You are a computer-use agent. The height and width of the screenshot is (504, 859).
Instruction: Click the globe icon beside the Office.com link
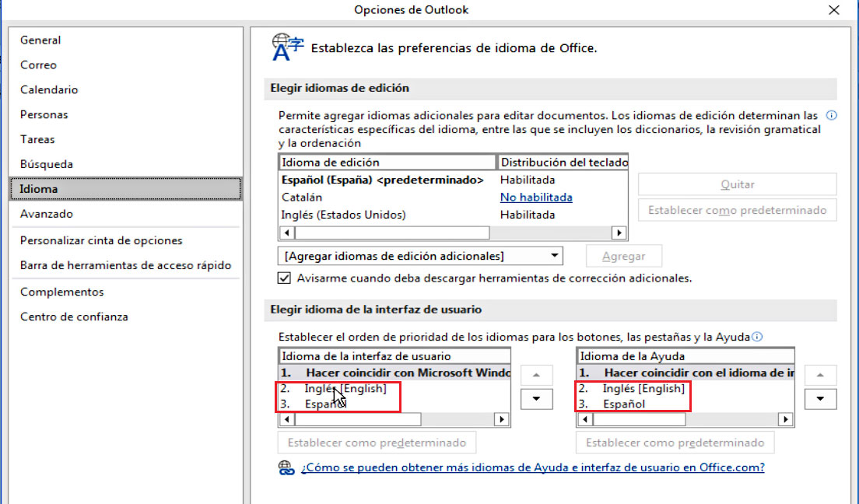pos(284,467)
